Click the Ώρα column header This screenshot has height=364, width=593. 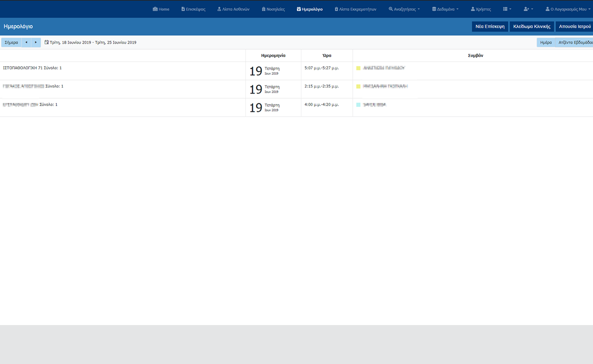(x=327, y=56)
